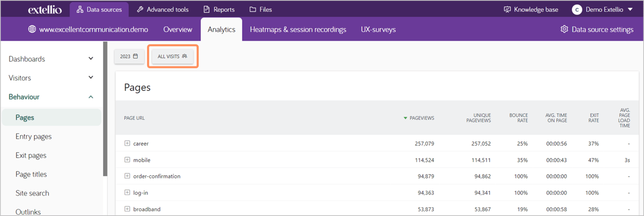The height and width of the screenshot is (216, 644).
Task: Expand the career page row
Action: point(127,144)
